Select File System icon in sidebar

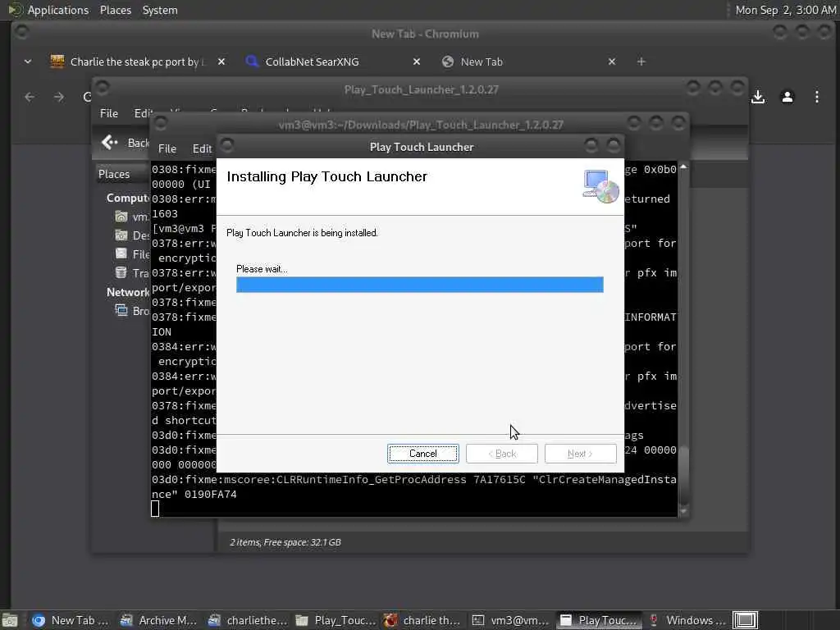(x=121, y=254)
